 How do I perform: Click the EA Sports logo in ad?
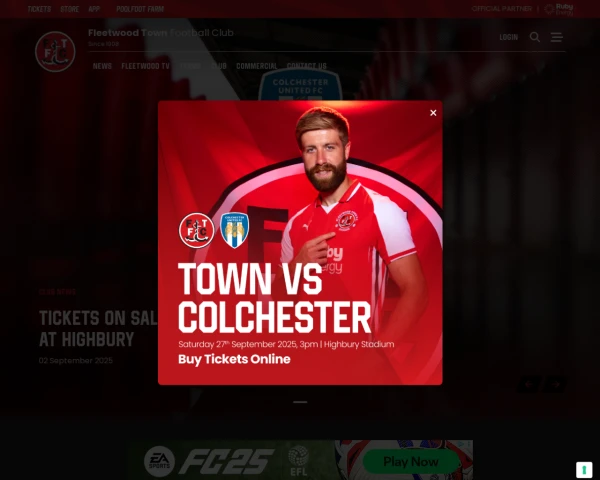coord(159,461)
